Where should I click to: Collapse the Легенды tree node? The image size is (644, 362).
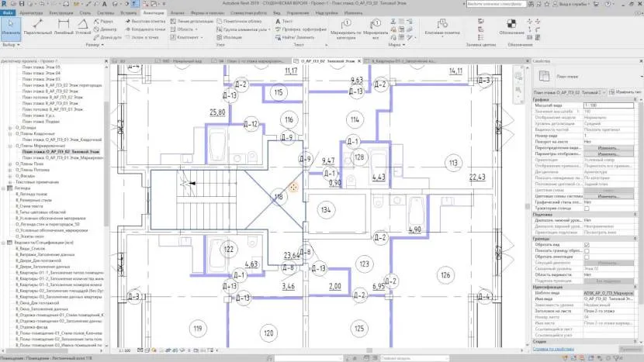(3, 188)
